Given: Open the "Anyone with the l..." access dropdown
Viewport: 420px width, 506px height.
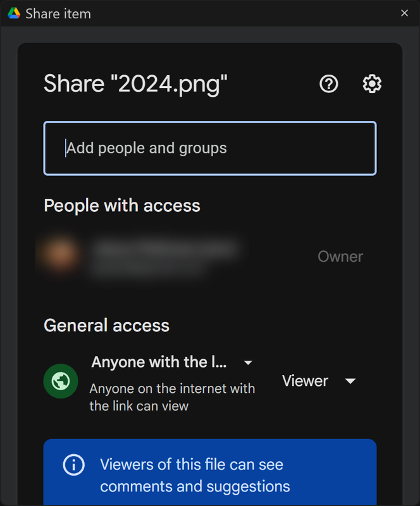Looking at the screenshot, I should coord(172,362).
